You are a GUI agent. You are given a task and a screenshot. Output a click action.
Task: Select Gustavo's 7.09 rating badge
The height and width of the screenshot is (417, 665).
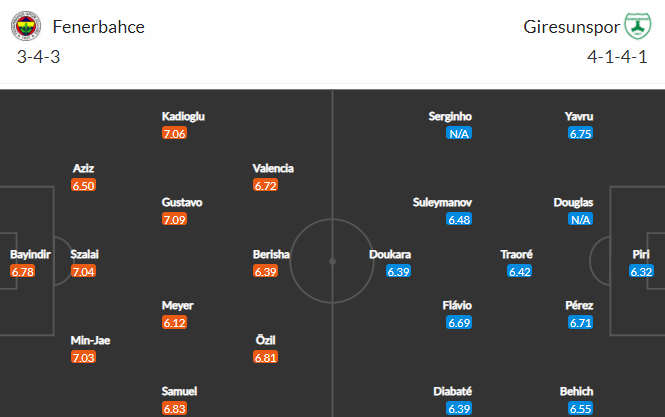tap(174, 219)
